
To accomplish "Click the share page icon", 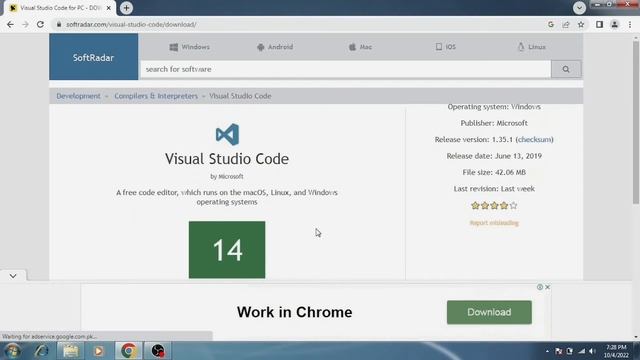I will [566, 24].
